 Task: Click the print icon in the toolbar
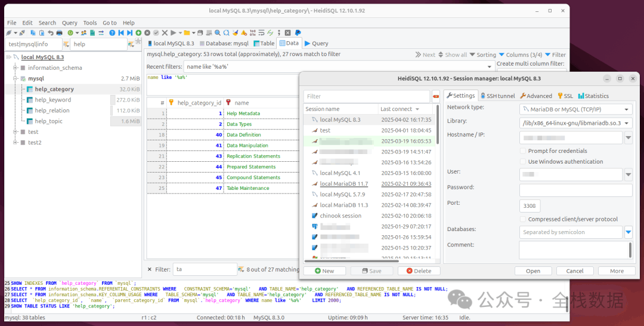pyautogui.click(x=59, y=33)
